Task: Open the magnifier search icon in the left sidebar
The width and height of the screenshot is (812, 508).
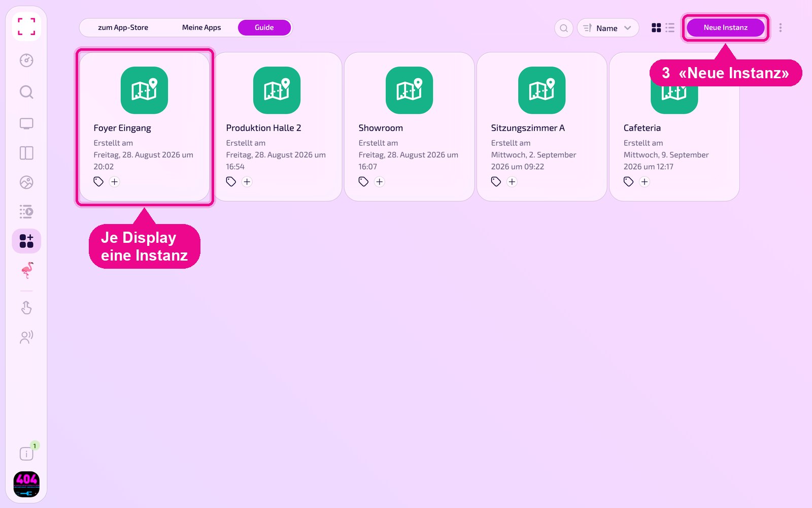Action: (26, 92)
